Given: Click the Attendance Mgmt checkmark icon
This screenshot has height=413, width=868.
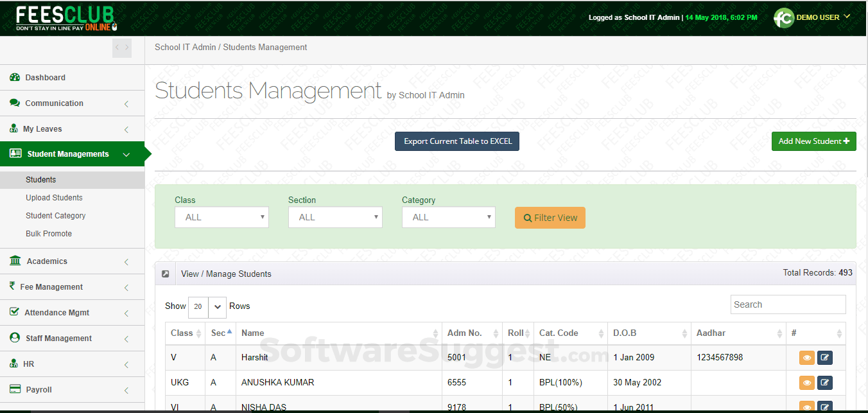Looking at the screenshot, I should coord(15,312).
